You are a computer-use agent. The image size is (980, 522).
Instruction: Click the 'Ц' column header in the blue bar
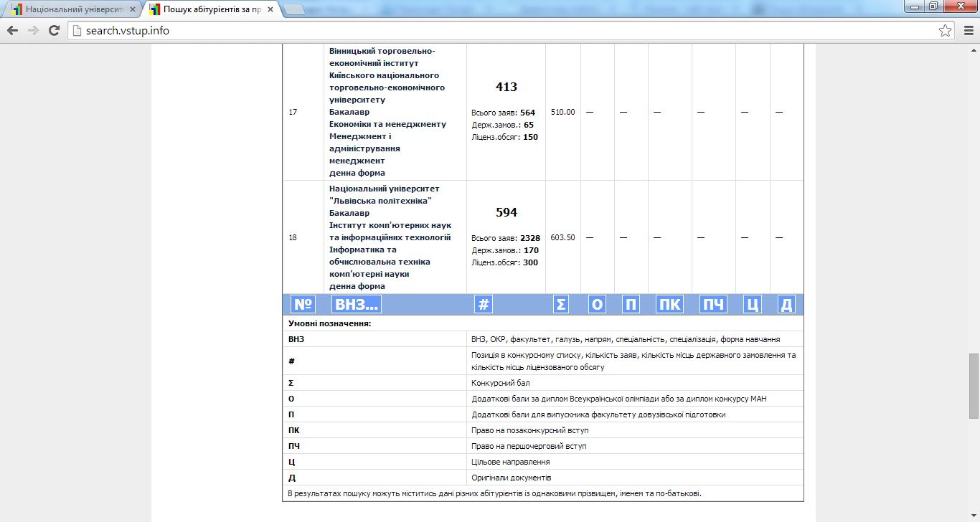click(752, 305)
